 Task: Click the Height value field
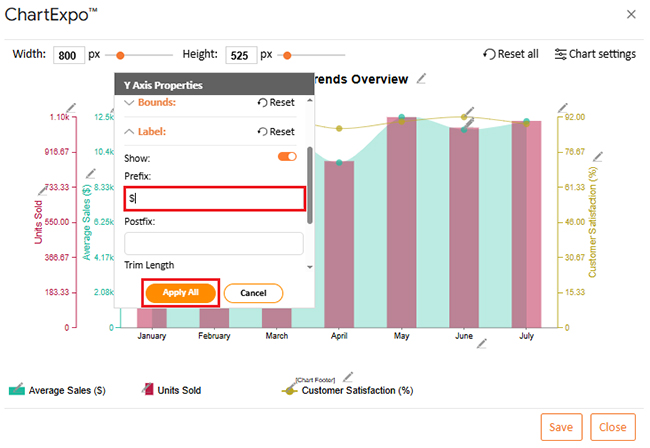(241, 55)
